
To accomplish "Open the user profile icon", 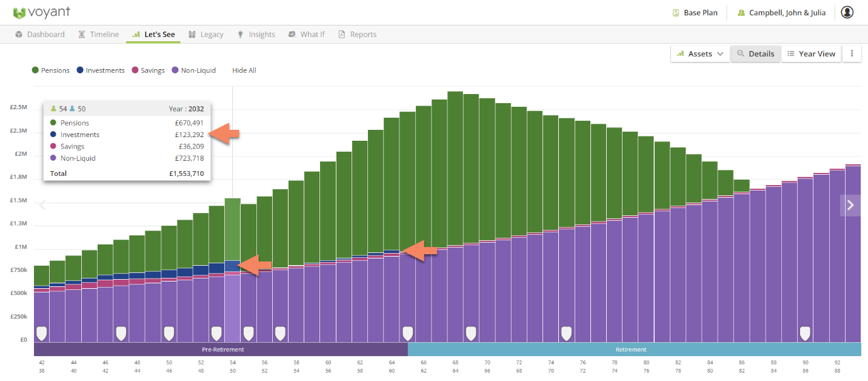I will click(847, 12).
